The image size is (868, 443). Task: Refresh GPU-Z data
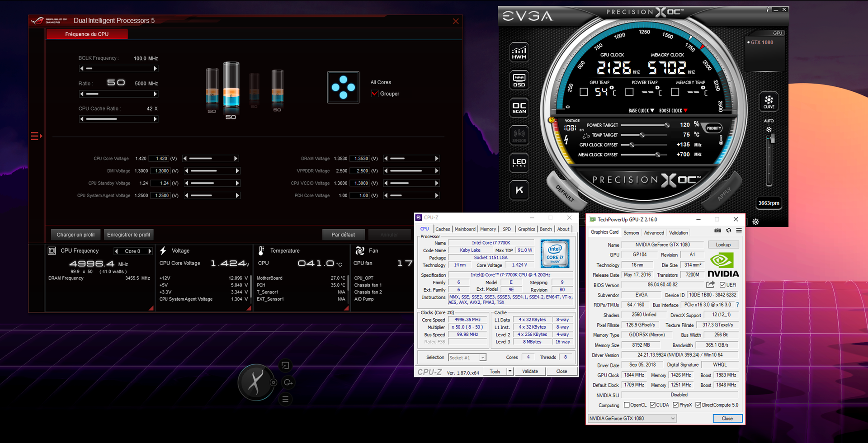[728, 231]
